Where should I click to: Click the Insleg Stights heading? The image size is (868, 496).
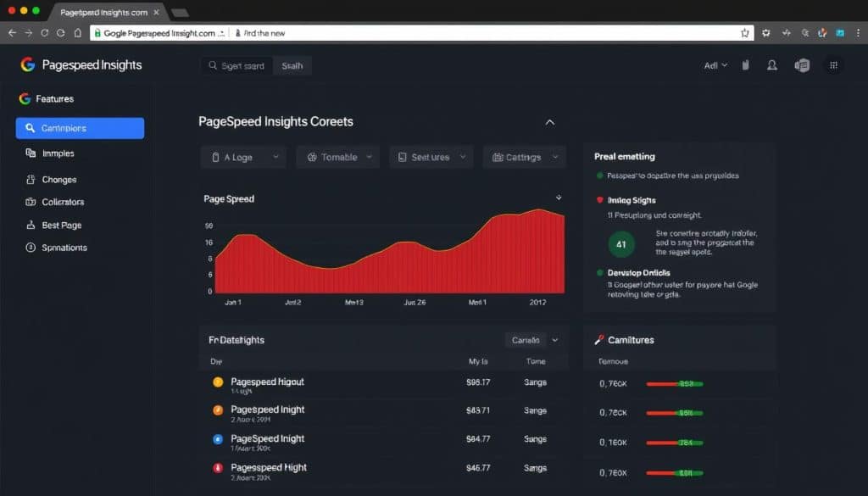tap(632, 200)
